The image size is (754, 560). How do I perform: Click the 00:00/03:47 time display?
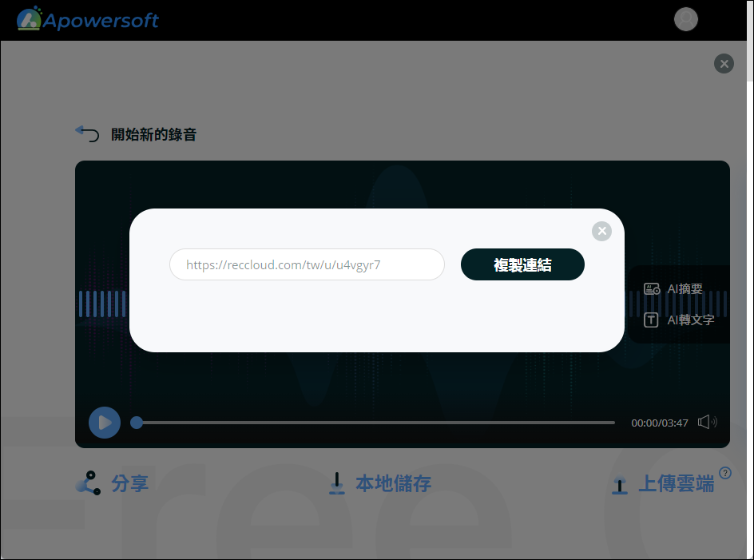[659, 423]
